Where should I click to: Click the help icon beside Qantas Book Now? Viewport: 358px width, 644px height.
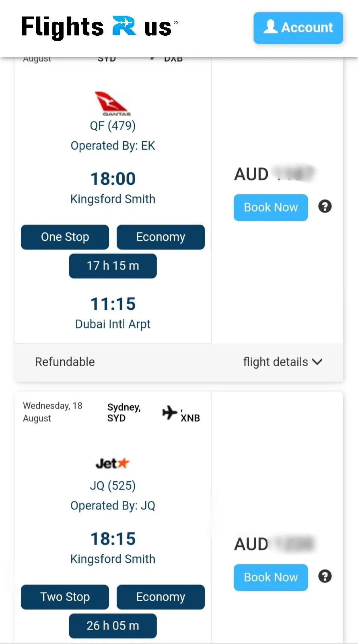325,206
